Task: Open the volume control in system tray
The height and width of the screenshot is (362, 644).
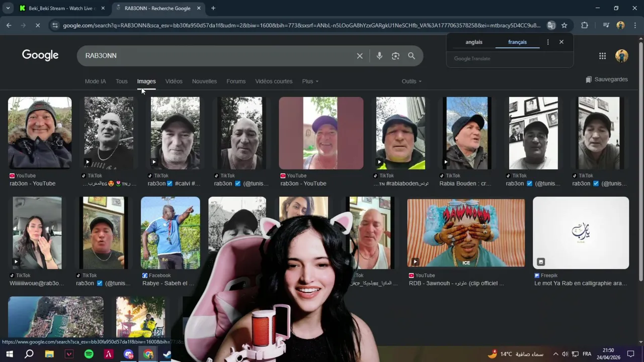Action: (565, 354)
